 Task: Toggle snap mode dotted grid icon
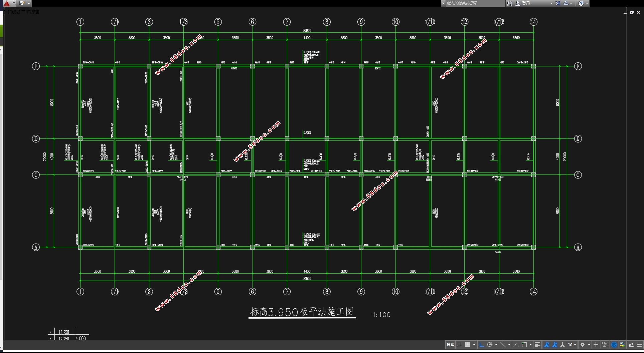[x=468, y=345]
